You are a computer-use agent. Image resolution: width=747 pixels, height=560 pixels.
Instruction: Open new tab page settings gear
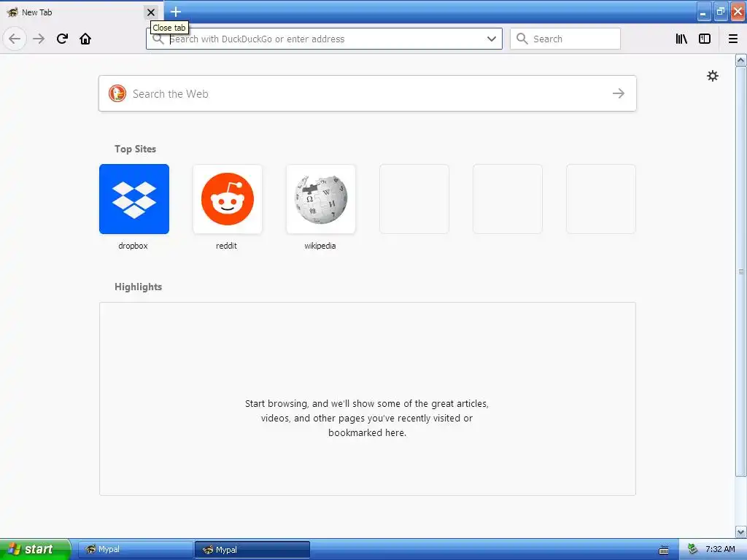(x=713, y=76)
